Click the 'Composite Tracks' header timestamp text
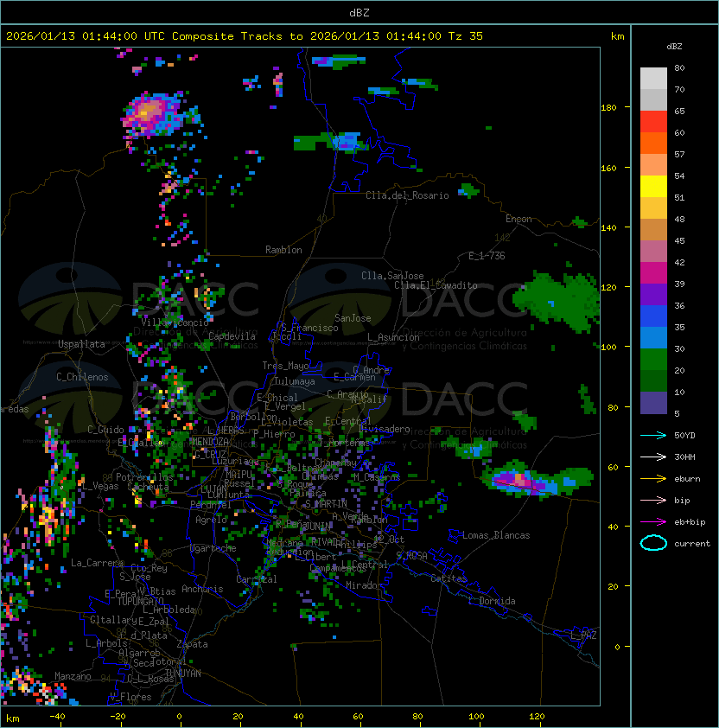 pos(245,36)
